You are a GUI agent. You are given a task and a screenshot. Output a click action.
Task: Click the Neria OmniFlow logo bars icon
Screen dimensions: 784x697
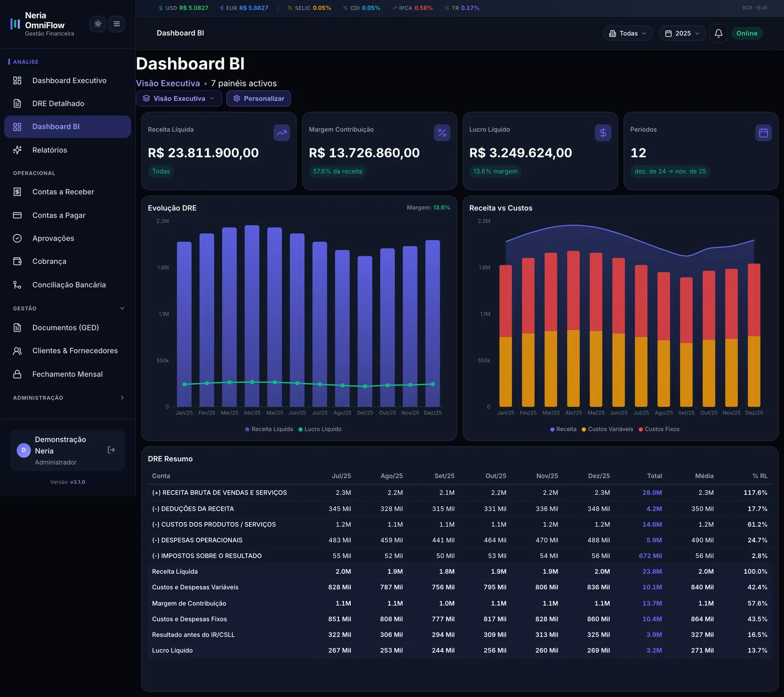pos(15,24)
